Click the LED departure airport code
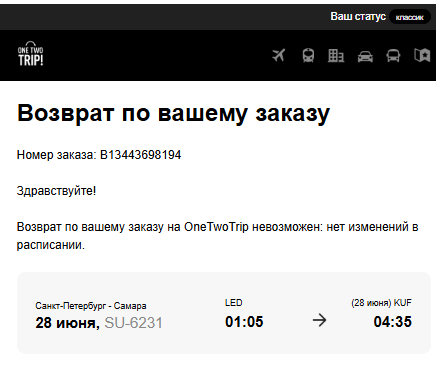Screen dimensions: 436x369 234,303
